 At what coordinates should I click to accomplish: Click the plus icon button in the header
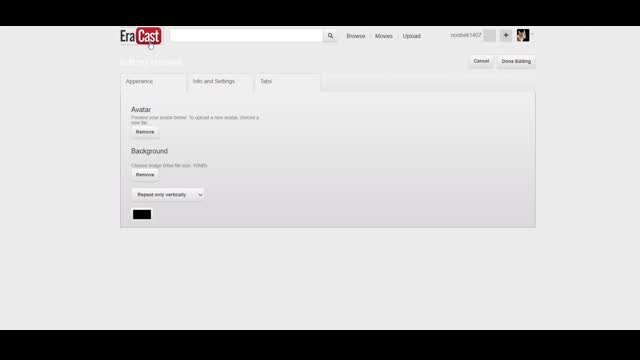[506, 36]
